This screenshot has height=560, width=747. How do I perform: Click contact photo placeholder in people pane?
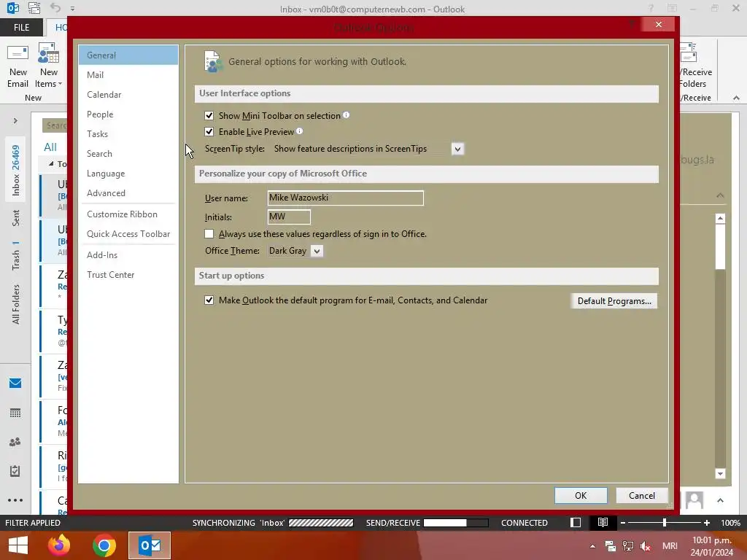[x=694, y=500]
